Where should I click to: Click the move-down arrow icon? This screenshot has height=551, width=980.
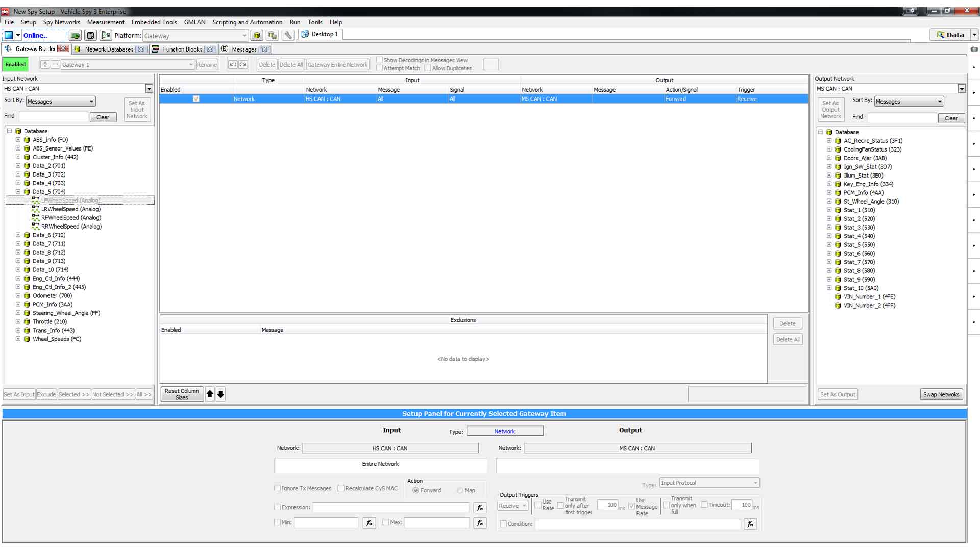220,394
